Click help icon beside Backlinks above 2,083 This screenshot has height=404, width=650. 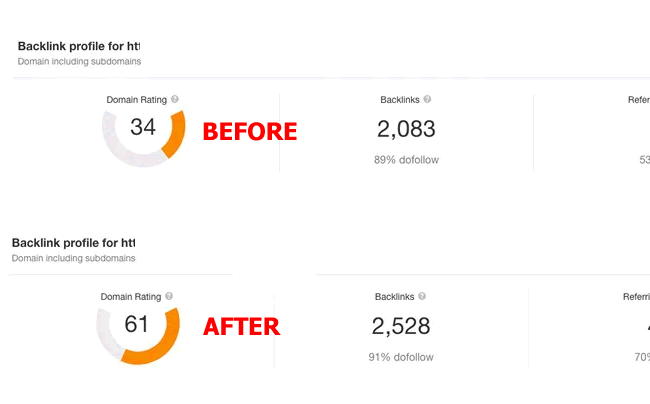pyautogui.click(x=428, y=100)
